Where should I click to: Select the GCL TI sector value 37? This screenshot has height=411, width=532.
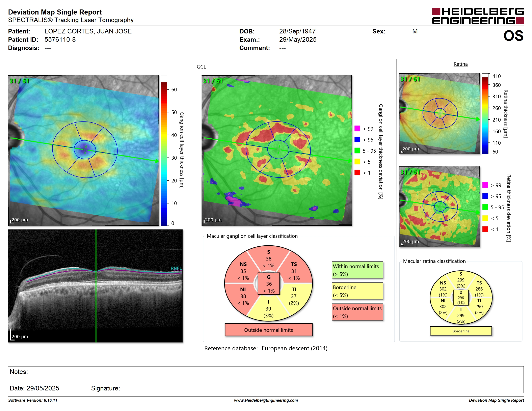(x=294, y=296)
